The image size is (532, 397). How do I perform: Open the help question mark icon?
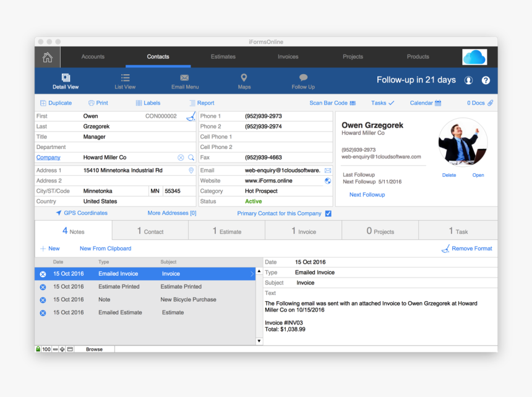tap(486, 80)
